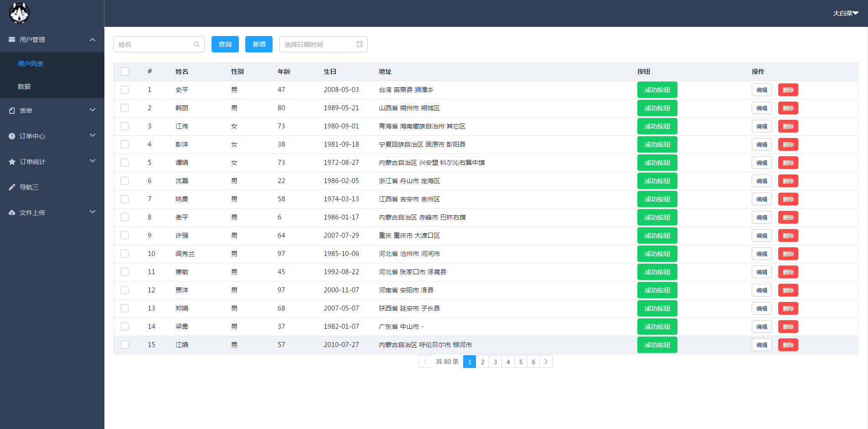
Task: Toggle the select-all checkbox in table header
Action: coord(124,71)
